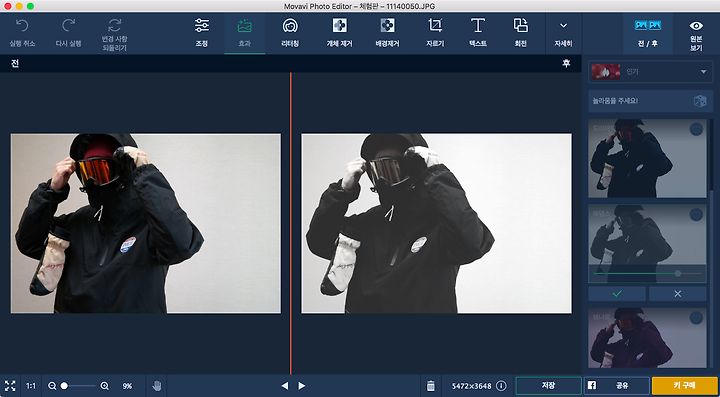Click the Facebook Share (공유) button
This screenshot has height=397, width=720.
coord(617,386)
